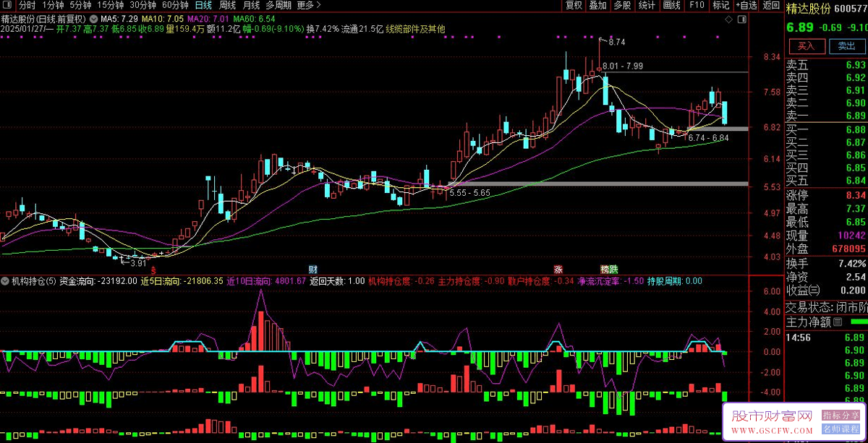Switch to the 分时 intraday view
This screenshot has height=443, width=868.
[27, 5]
